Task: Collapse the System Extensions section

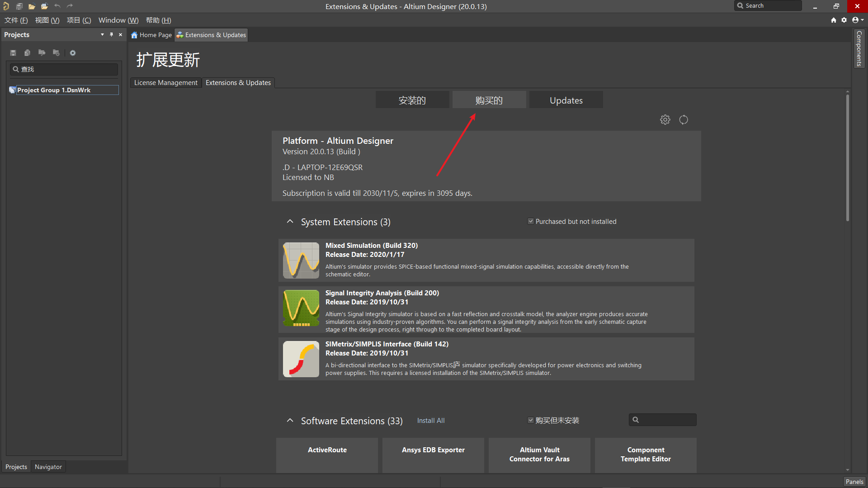Action: (290, 222)
